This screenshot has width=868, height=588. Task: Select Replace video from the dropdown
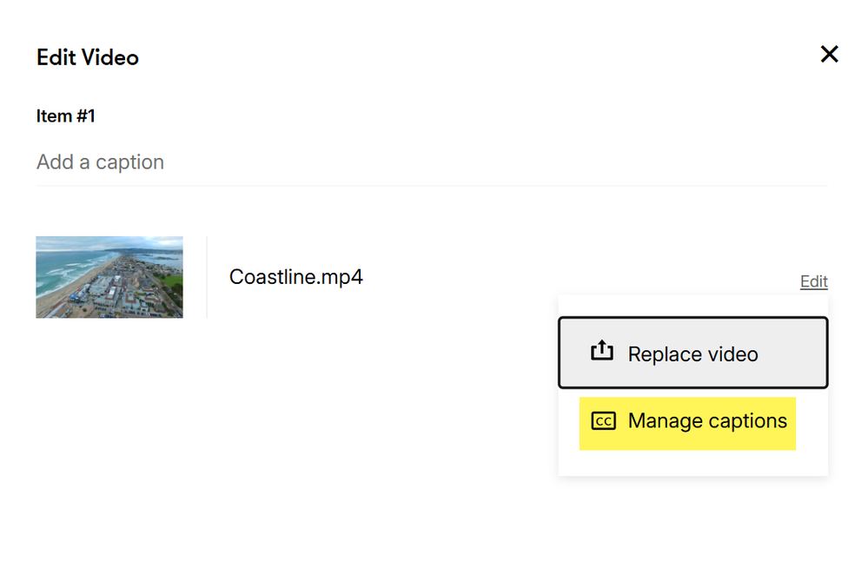coord(692,353)
